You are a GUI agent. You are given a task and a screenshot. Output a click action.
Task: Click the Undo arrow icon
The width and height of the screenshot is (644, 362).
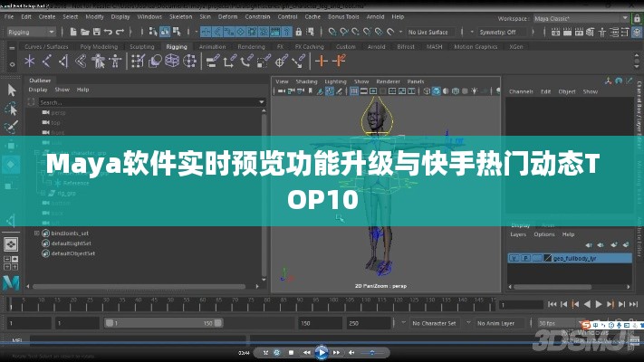[x=108, y=32]
